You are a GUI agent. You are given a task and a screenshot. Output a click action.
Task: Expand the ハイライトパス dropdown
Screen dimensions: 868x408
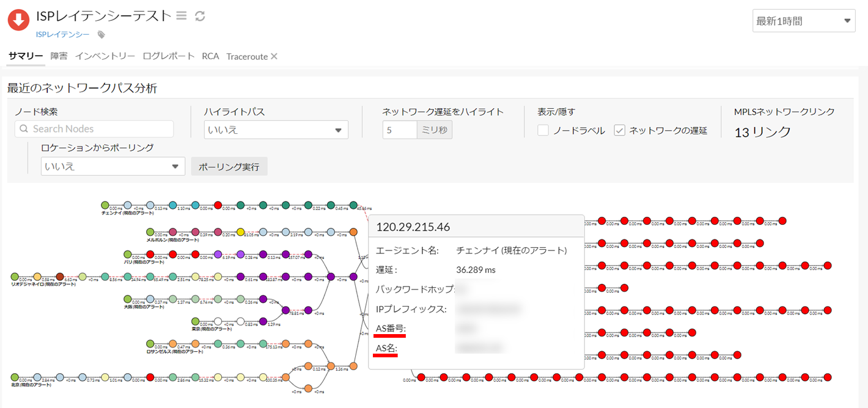click(x=276, y=130)
